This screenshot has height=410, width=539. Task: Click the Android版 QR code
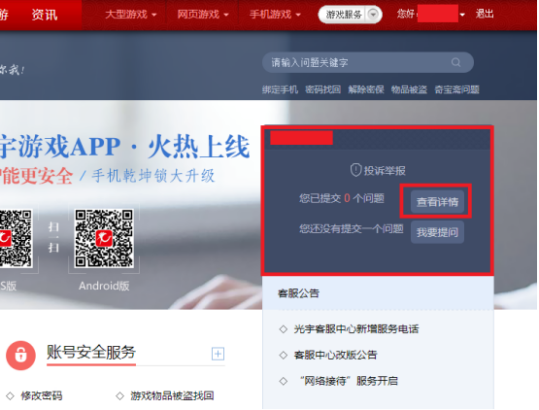(104, 238)
